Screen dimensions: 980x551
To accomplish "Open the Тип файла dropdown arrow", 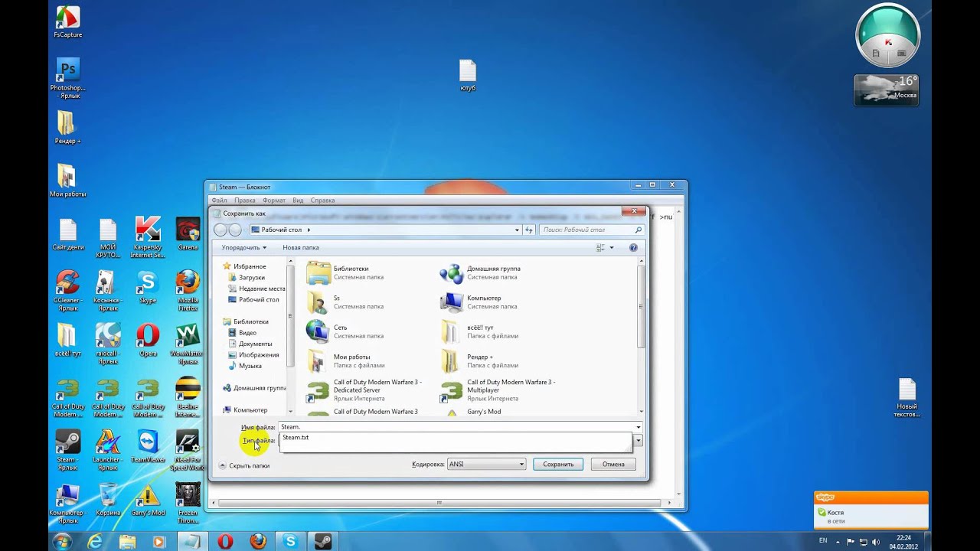I will [x=638, y=441].
